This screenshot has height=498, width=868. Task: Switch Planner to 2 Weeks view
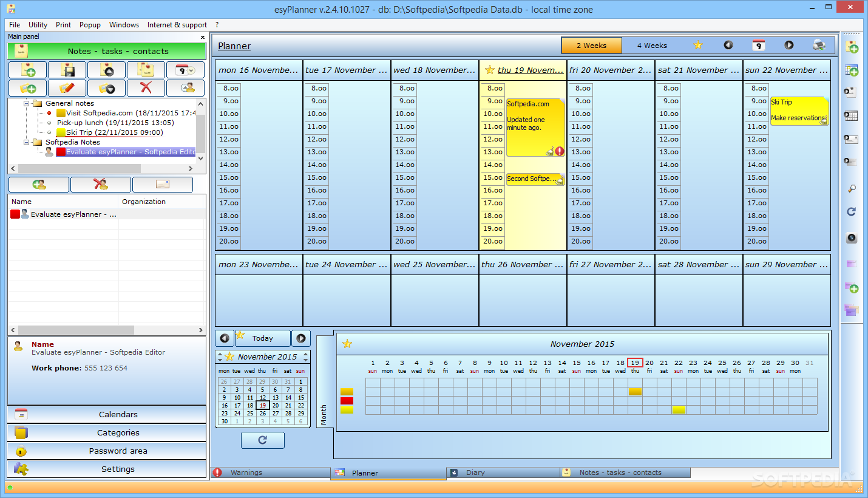(591, 46)
